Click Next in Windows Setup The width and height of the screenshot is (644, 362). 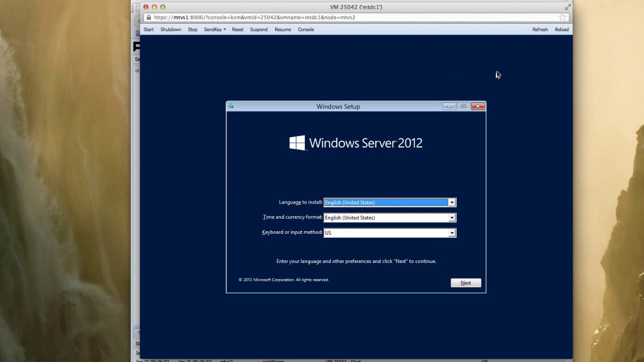coord(466,283)
